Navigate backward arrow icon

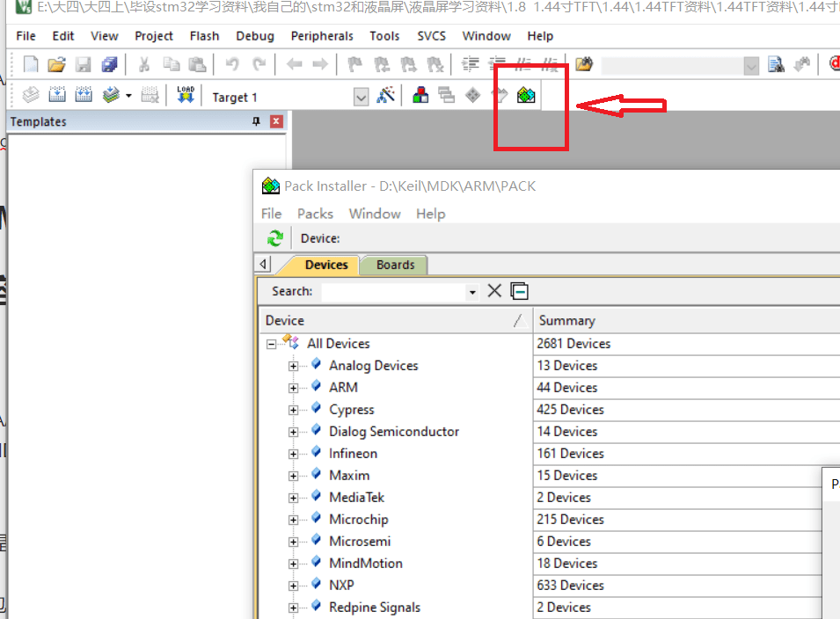point(294,65)
